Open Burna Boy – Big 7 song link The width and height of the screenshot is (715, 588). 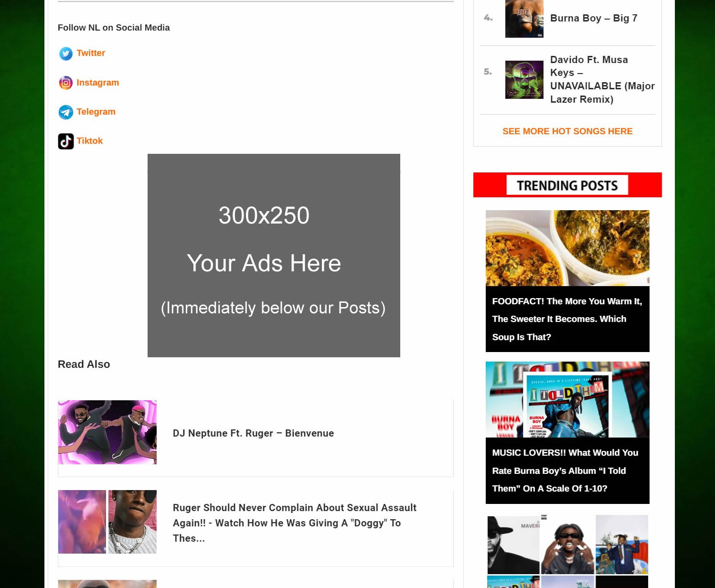click(594, 18)
